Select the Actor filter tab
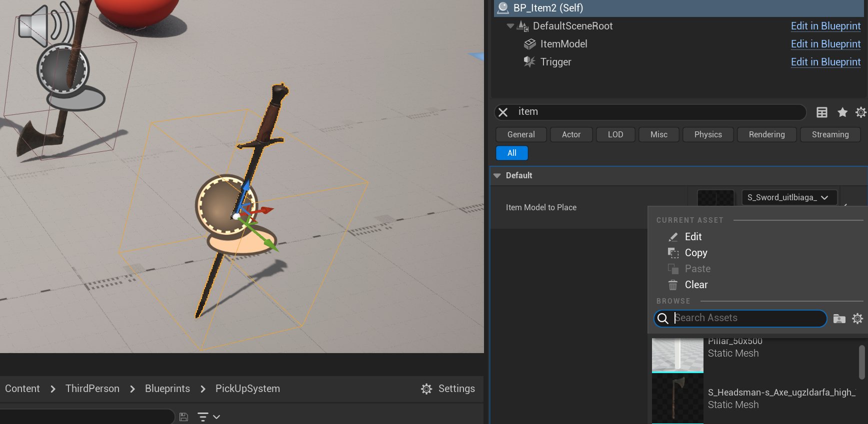 [571, 135]
